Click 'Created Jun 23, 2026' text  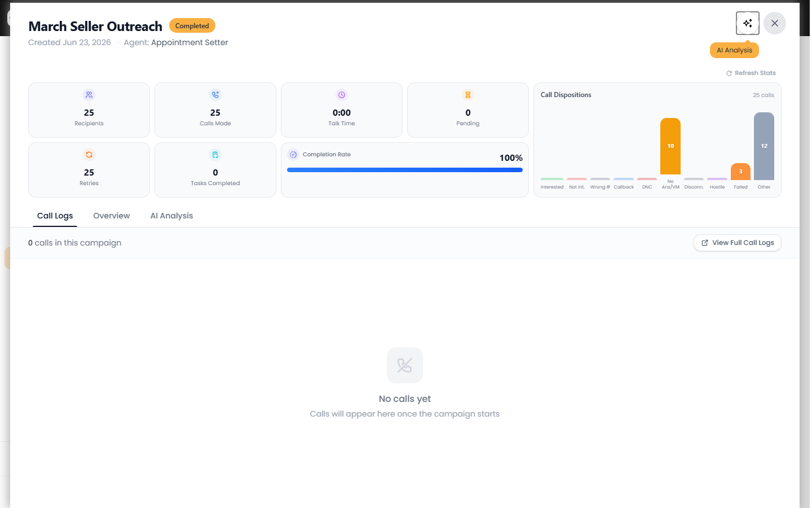(x=70, y=42)
